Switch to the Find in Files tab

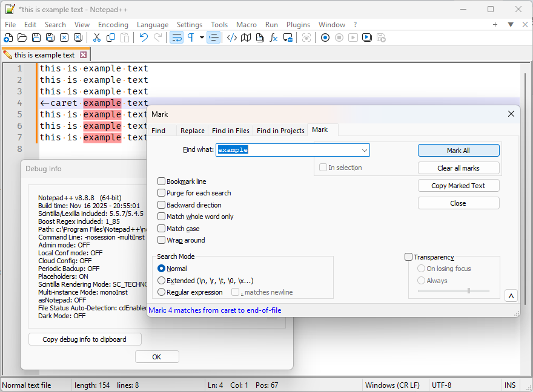pos(230,131)
